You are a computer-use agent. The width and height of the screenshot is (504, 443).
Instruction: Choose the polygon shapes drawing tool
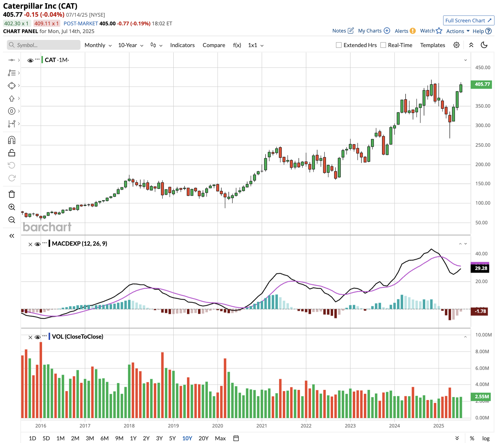(x=12, y=86)
